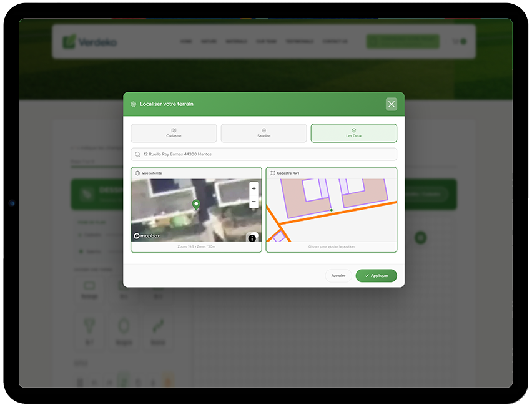The width and height of the screenshot is (532, 410).
Task: Click the Verdeko logo in header
Action: (x=89, y=42)
